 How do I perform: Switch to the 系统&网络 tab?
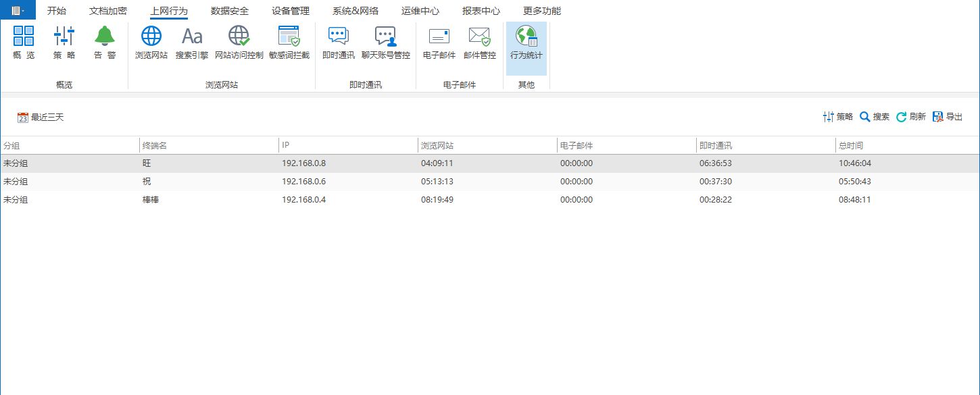(356, 11)
